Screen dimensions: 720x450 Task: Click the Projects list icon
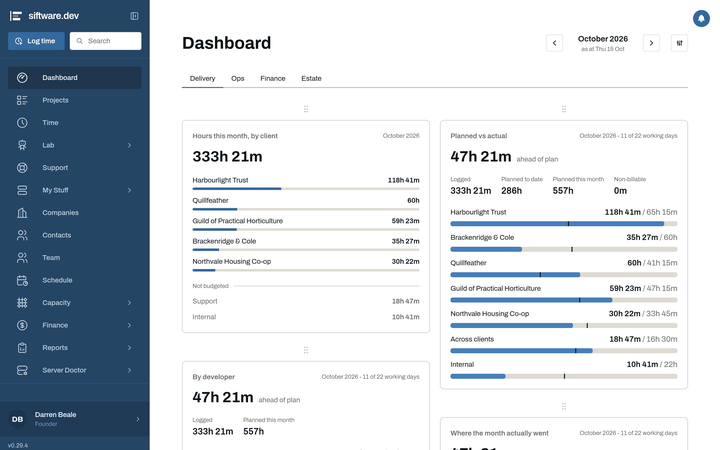(22, 100)
